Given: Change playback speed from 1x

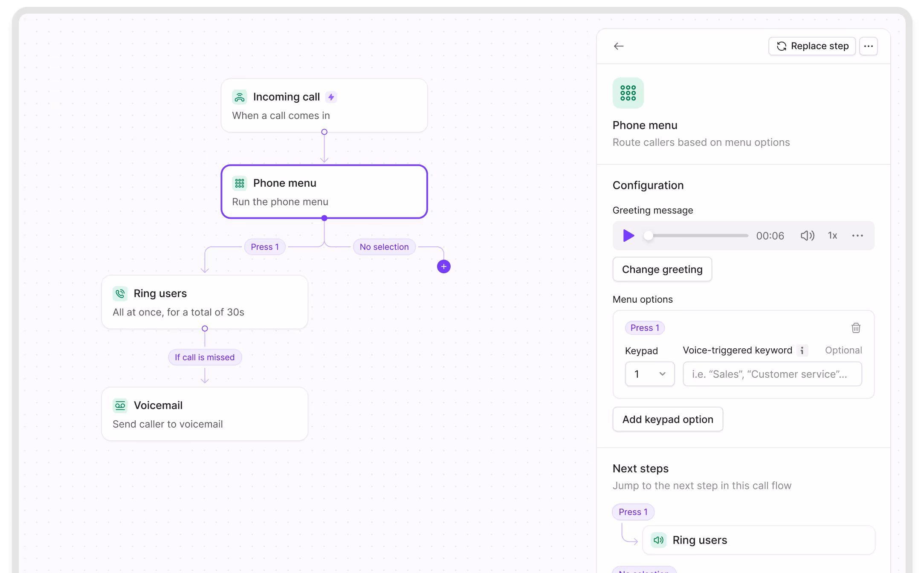Looking at the screenshot, I should [x=832, y=236].
